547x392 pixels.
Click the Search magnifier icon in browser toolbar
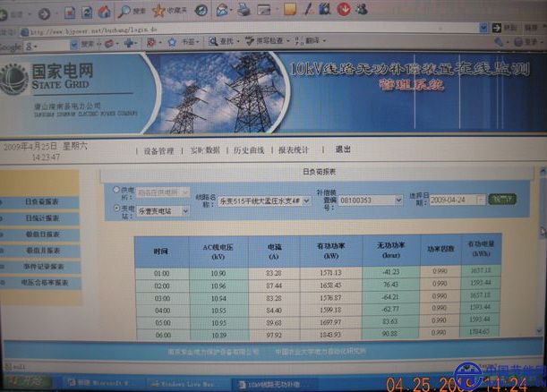[126, 11]
